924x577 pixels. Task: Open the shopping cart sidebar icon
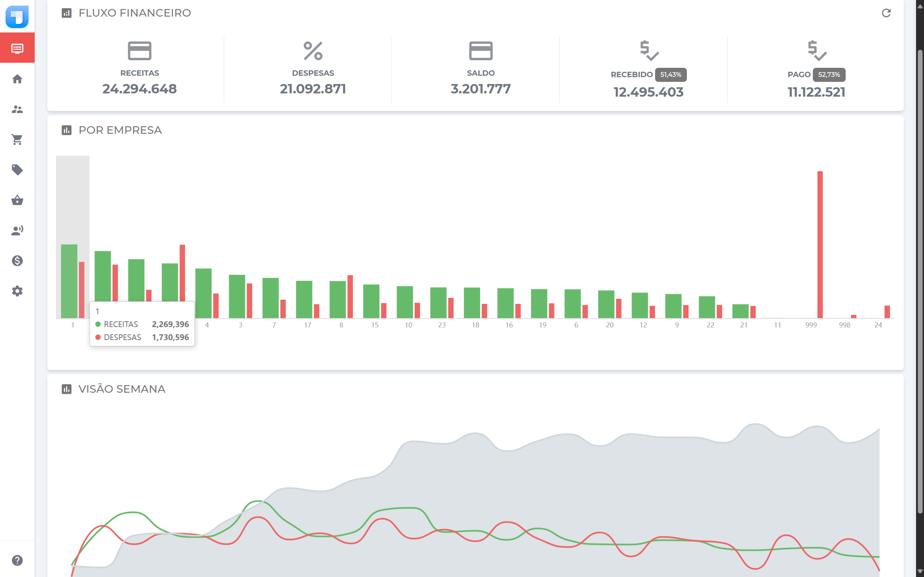click(x=17, y=140)
